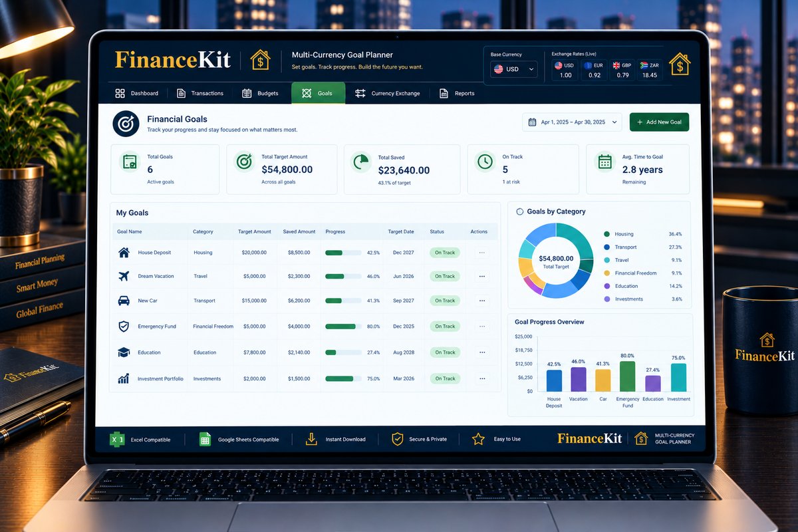Click the On Track status badge for Education
The height and width of the screenshot is (532, 798).
[x=445, y=352]
